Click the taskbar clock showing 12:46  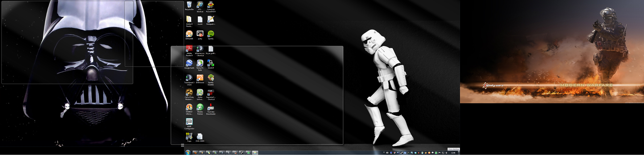(x=453, y=153)
